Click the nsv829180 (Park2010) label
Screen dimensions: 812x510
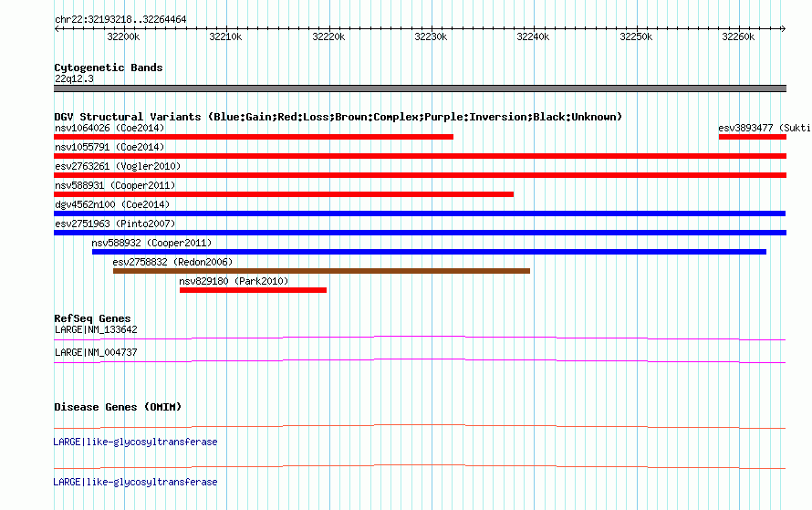coord(234,281)
